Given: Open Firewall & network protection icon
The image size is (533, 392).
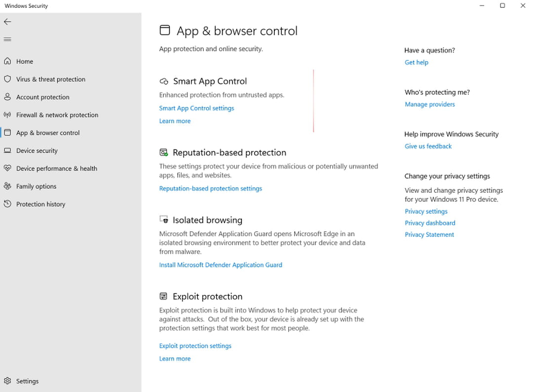Looking at the screenshot, I should (x=7, y=115).
